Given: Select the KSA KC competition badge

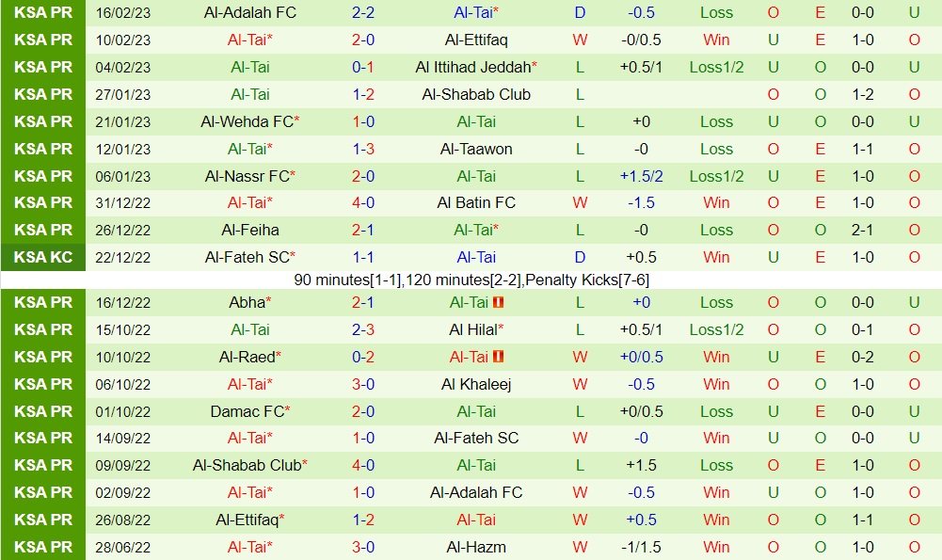Looking at the screenshot, I should (x=43, y=257).
